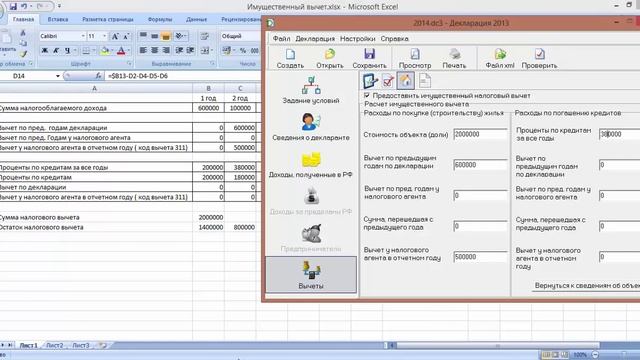Click the format painter brush icon
The height and width of the screenshot is (360, 640).
point(23,54)
